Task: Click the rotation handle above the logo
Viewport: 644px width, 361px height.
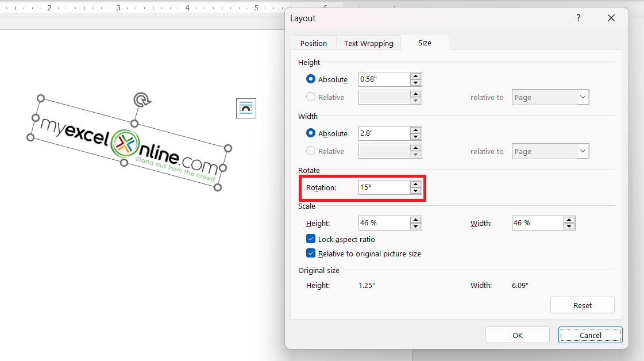Action: click(142, 99)
